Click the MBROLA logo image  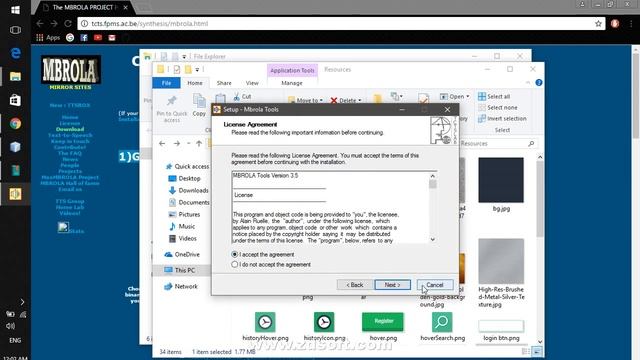tap(71, 70)
